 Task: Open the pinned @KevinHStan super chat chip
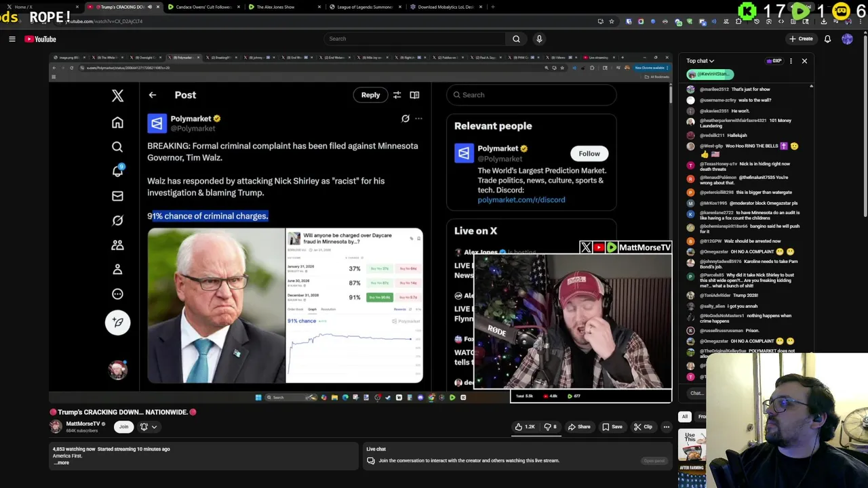(709, 74)
